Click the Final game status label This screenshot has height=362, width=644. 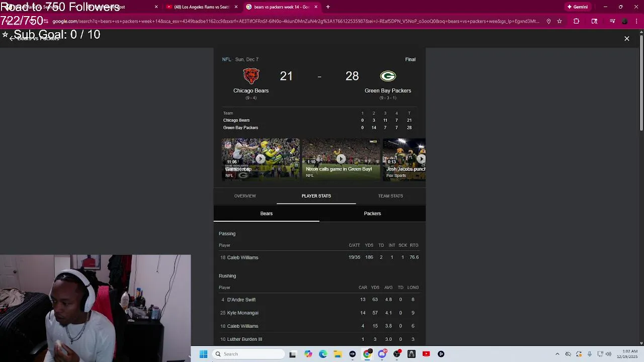click(x=411, y=59)
